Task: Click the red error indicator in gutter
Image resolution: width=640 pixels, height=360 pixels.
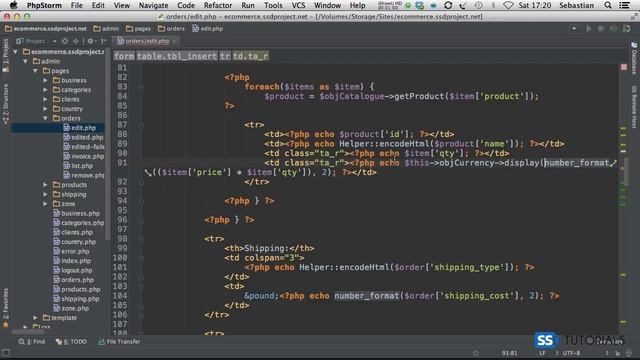Action: pos(624,67)
